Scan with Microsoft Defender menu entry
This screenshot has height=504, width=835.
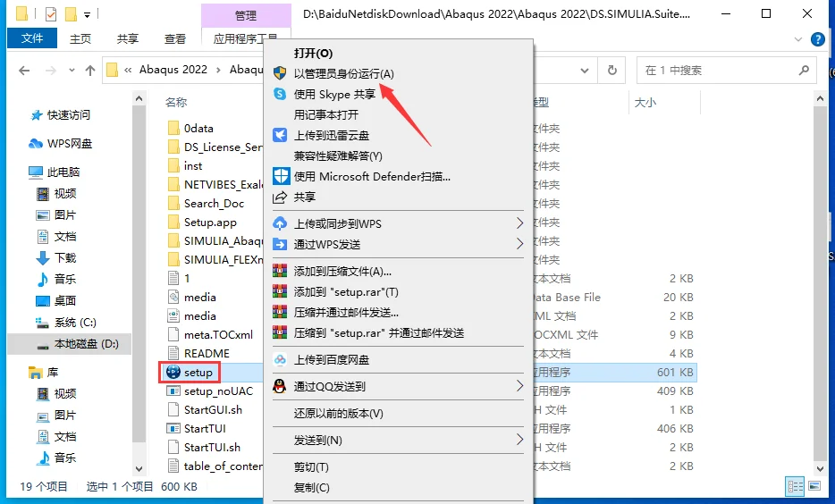[x=372, y=177]
